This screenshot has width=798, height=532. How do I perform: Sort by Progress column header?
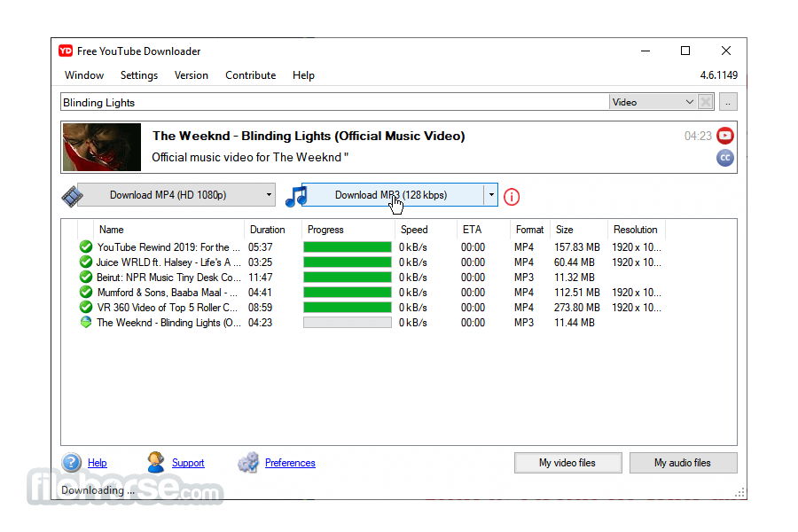coord(325,230)
